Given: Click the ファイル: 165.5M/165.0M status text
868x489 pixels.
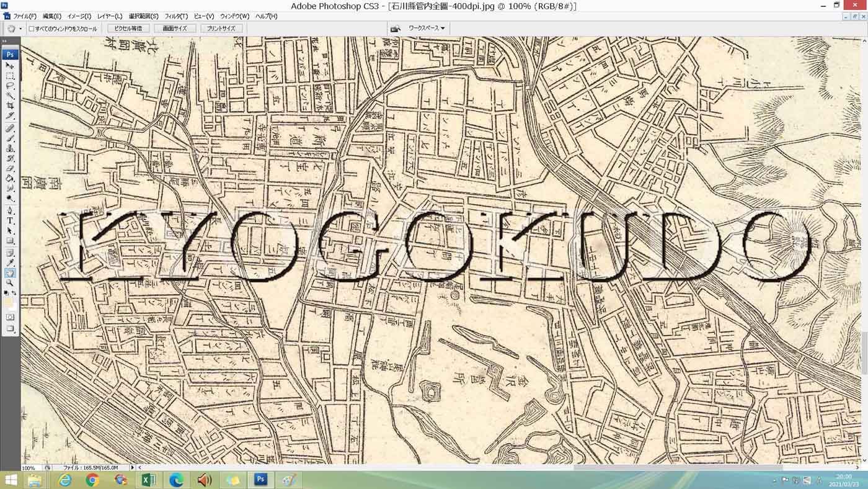Looking at the screenshot, I should 90,467.
